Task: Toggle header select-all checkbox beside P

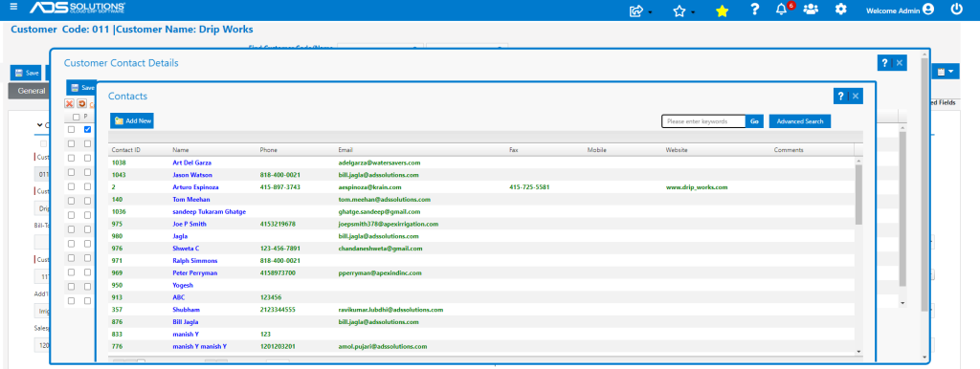Action: coord(76,117)
